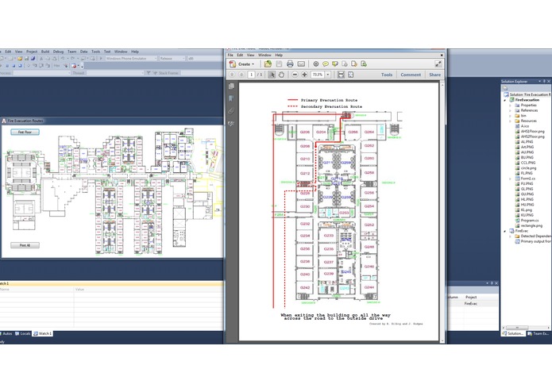Click the gear-shaped icon in Acrobat toolbar

(316, 64)
